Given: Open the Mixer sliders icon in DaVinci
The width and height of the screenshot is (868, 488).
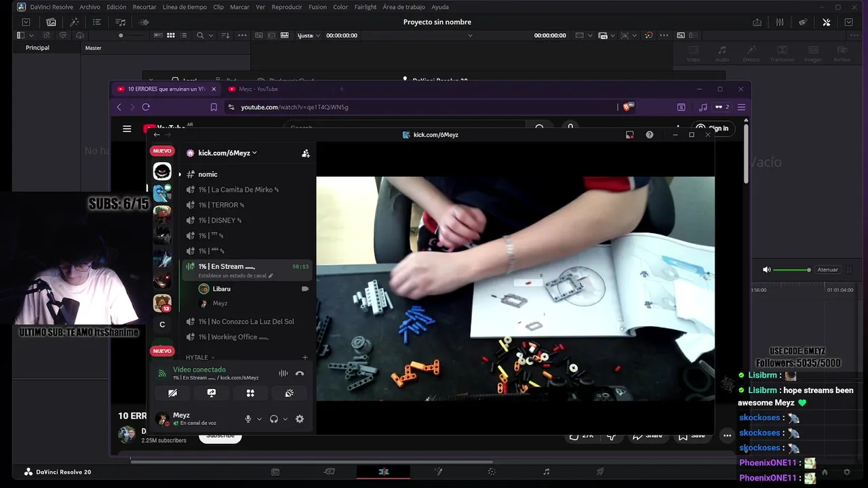Looking at the screenshot, I should 780,22.
